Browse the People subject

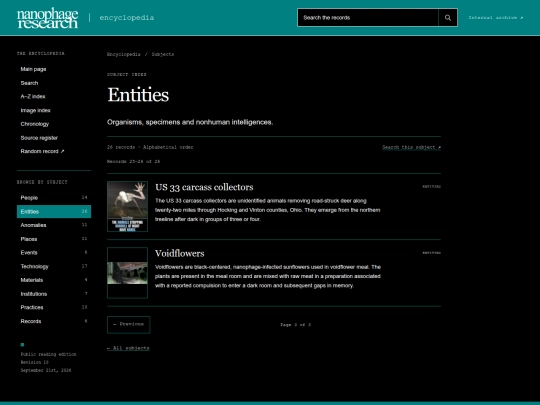click(54, 198)
